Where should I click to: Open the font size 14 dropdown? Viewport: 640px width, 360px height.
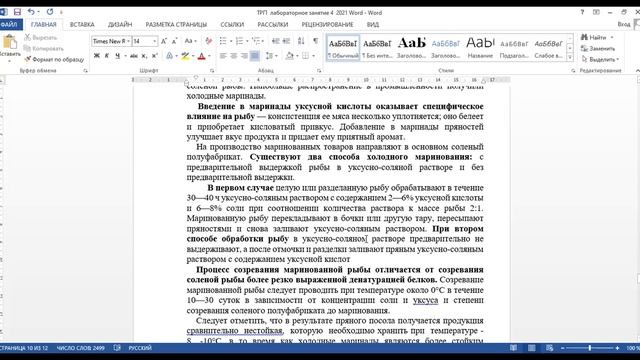(x=154, y=41)
